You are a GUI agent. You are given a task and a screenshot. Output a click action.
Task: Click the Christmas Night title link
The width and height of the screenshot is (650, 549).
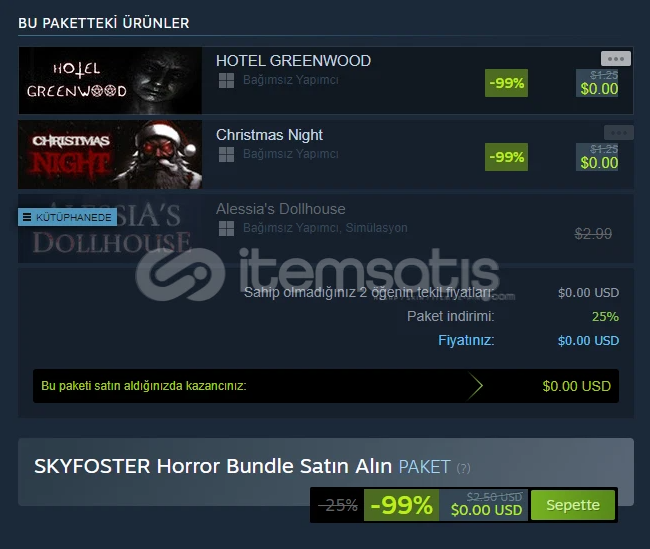click(269, 135)
